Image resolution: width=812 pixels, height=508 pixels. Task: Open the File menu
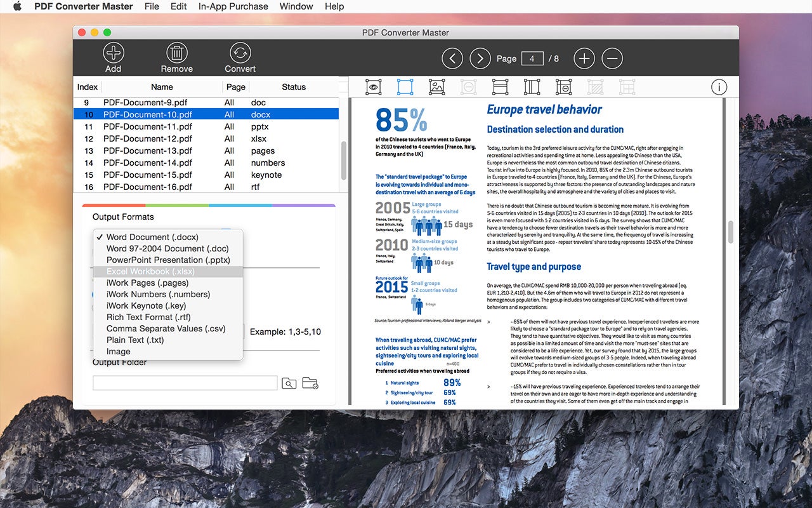pos(152,6)
